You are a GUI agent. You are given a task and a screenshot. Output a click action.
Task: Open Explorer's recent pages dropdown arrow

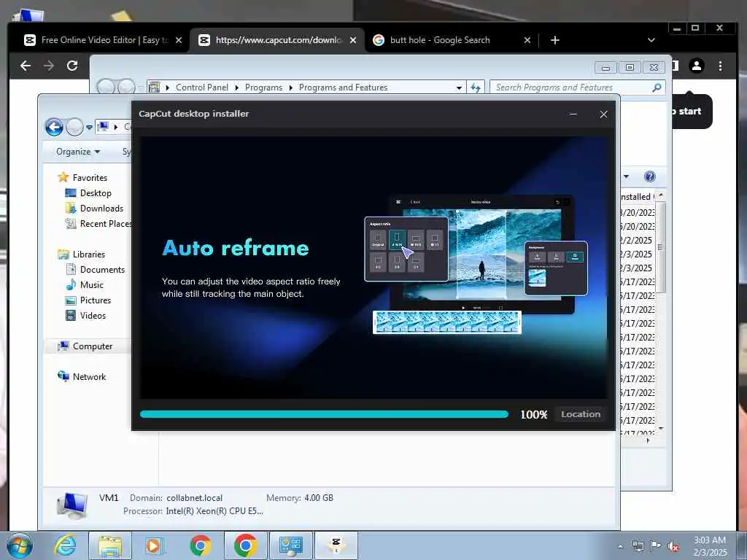[89, 128]
